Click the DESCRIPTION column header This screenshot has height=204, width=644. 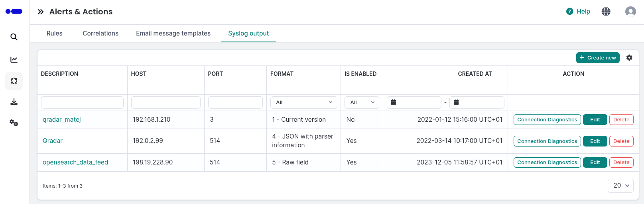pyautogui.click(x=59, y=74)
